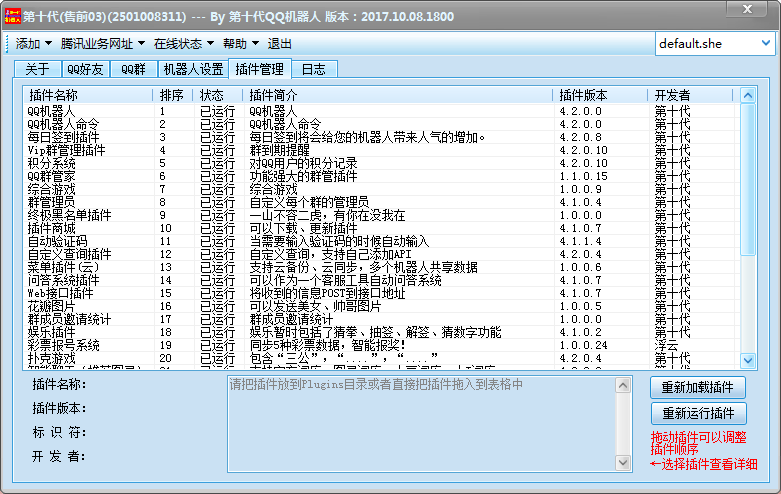Click the 已运行 status for 插件商城
This screenshot has height=494, width=781.
point(217,228)
